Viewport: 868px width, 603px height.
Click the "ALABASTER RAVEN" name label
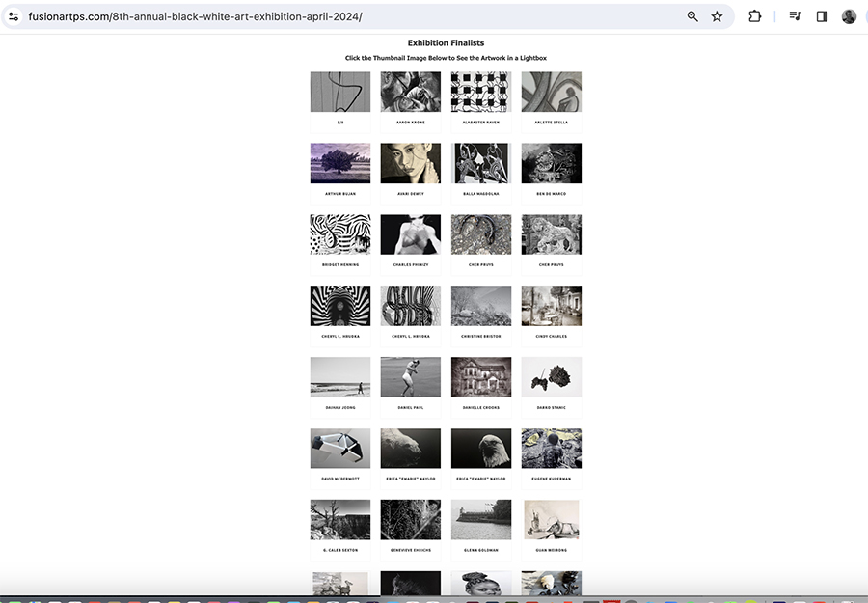point(481,123)
